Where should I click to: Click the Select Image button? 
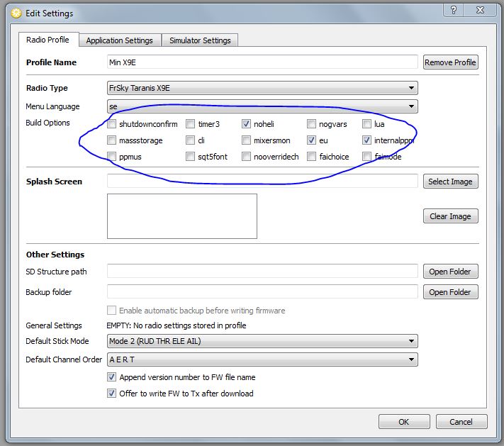pos(450,182)
